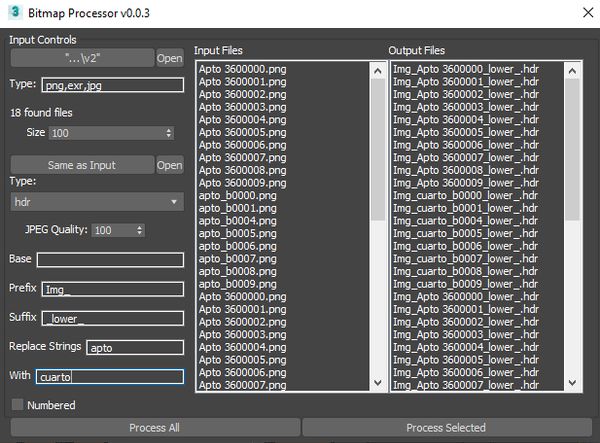Select apto_b0000.png in Input Files
The image size is (600, 443).
237,195
